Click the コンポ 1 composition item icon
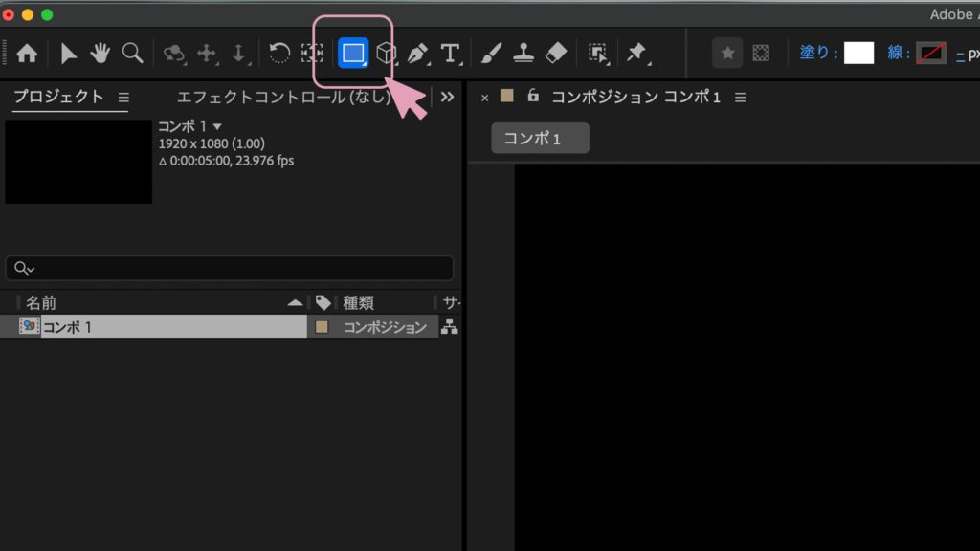This screenshot has height=551, width=980. point(29,325)
